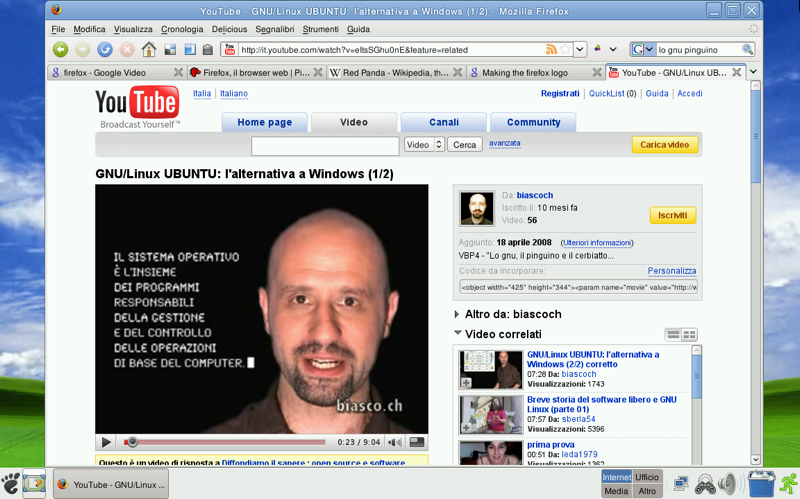Viewport: 800px width, 499px height.
Task: Bookmark this page with the star icon
Action: [565, 49]
